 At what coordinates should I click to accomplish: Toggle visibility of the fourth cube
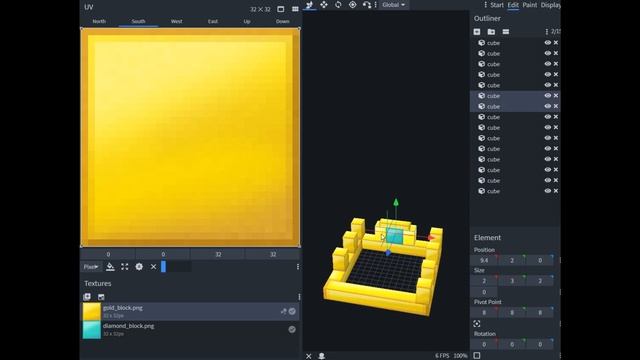(x=548, y=74)
